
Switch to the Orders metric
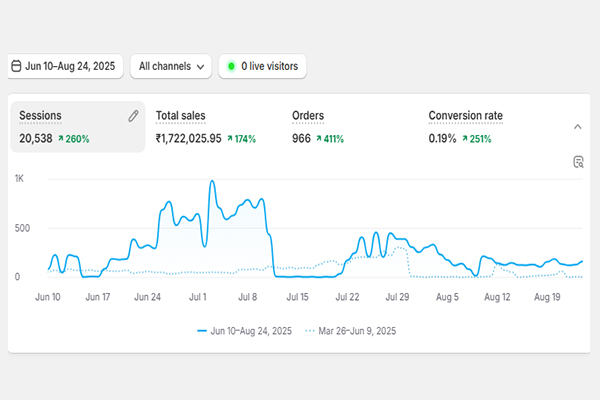click(x=309, y=117)
